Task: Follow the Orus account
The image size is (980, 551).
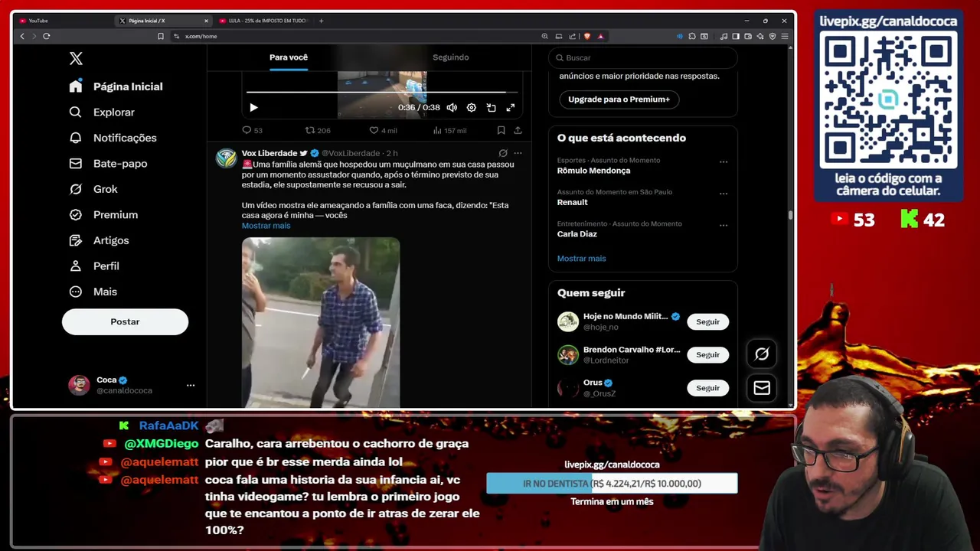Action: [x=707, y=388]
